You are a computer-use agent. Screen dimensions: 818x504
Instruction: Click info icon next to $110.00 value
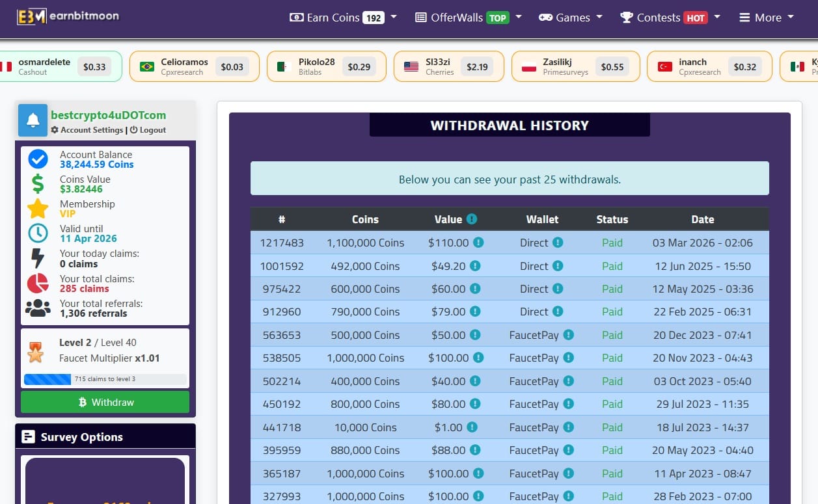pyautogui.click(x=478, y=243)
